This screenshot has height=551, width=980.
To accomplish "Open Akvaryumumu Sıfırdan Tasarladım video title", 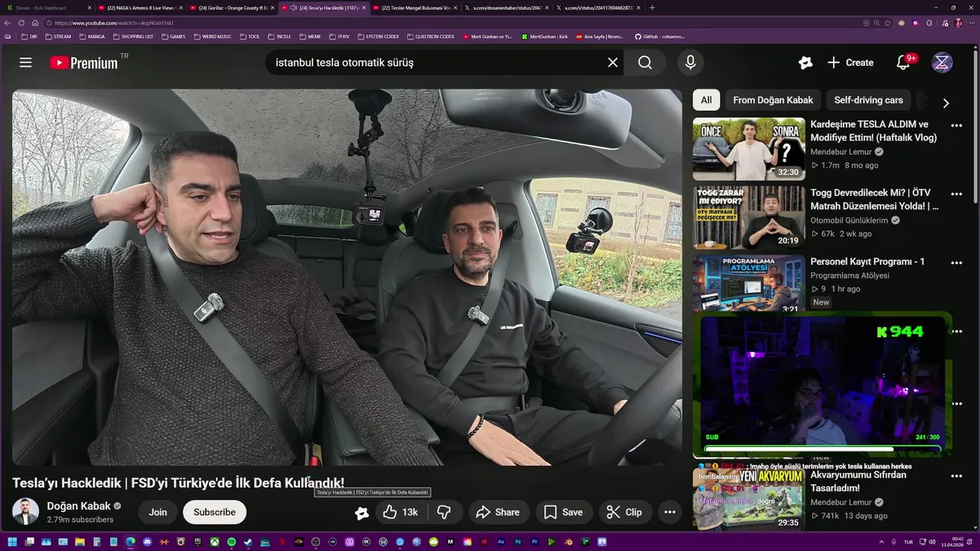I will pos(858,481).
